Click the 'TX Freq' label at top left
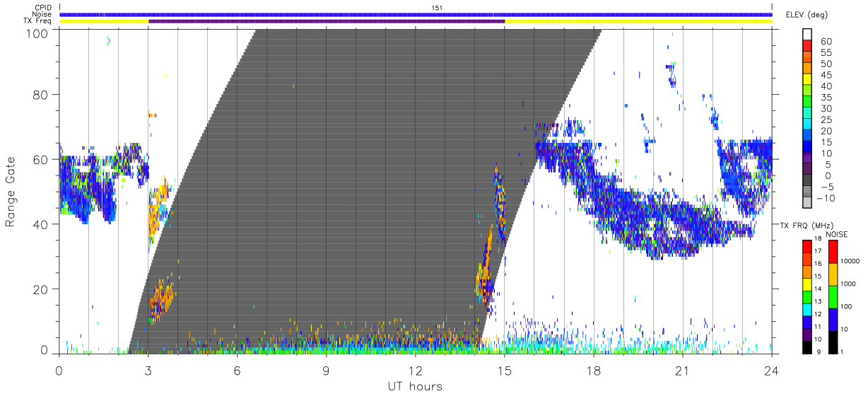Image resolution: width=868 pixels, height=401 pixels. (39, 21)
